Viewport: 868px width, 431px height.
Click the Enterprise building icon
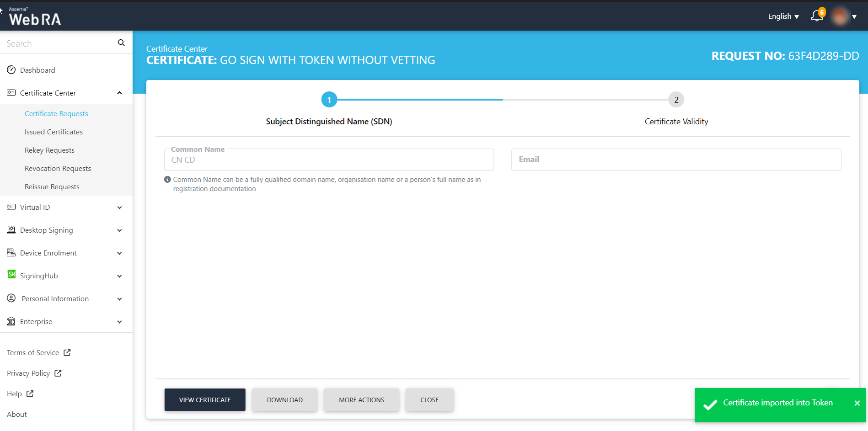click(11, 321)
